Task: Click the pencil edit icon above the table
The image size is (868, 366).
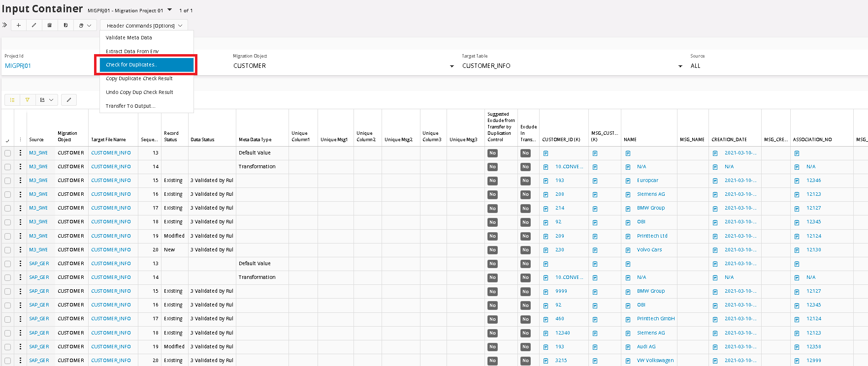Action: [x=69, y=100]
